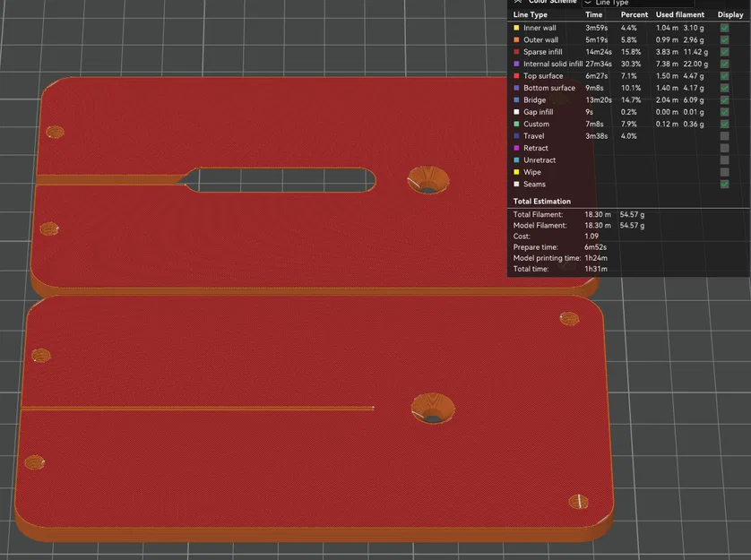Click the Total Filament 54.57 g value
Image resolution: width=751 pixels, height=560 pixels.
pos(632,215)
